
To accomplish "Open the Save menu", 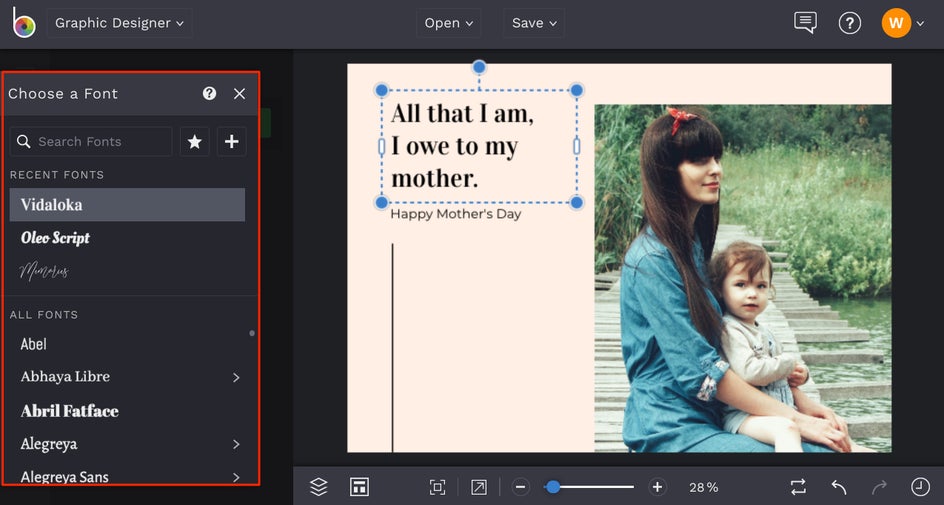I will click(x=534, y=23).
